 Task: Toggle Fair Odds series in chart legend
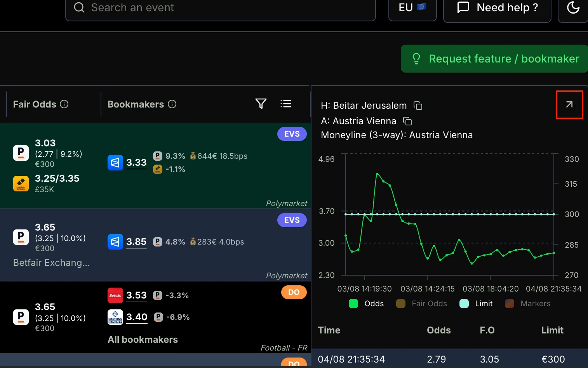tap(421, 304)
